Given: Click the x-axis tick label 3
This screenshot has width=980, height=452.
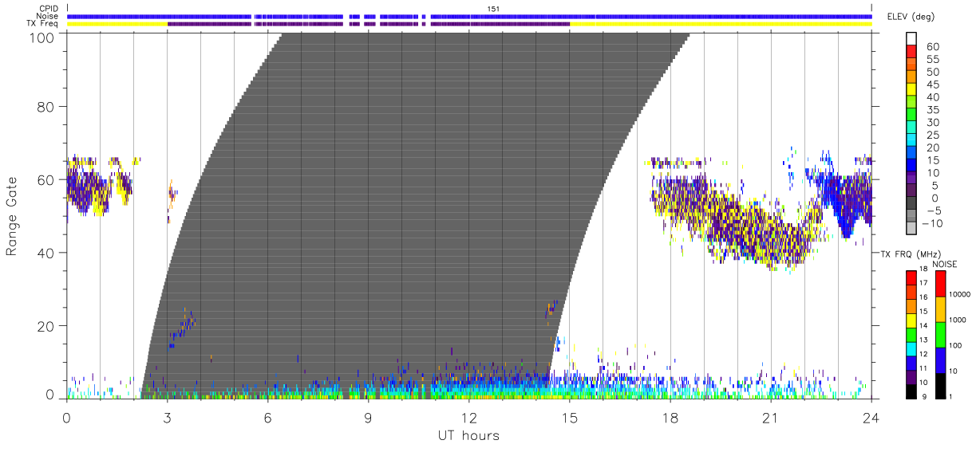Looking at the screenshot, I should (x=167, y=417).
